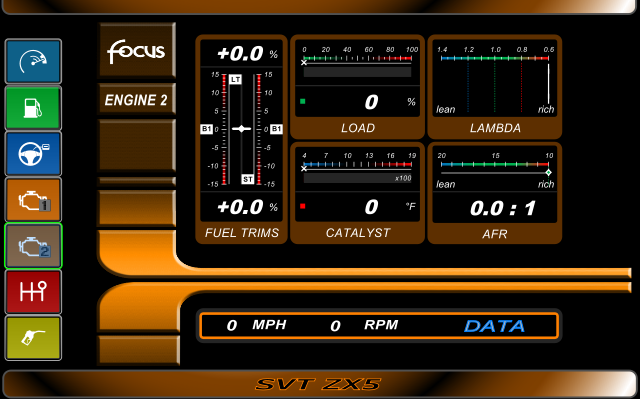Click the LOAD gauge scale bar
Screen dimensions: 640x399
click(x=357, y=59)
